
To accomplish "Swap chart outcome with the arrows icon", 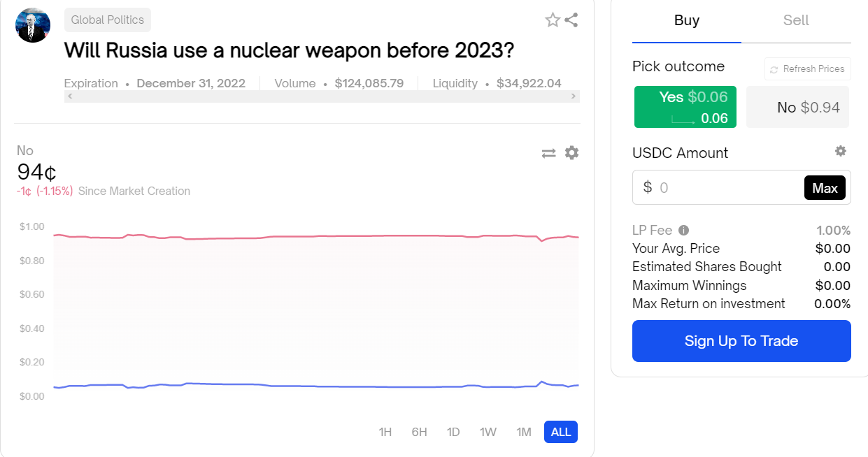I will tap(548, 153).
